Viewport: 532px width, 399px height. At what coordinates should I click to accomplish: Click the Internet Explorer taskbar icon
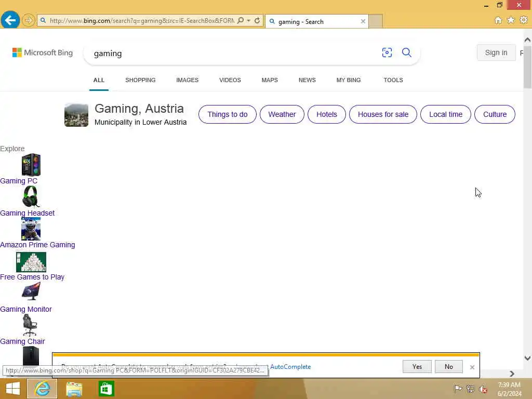point(42,389)
